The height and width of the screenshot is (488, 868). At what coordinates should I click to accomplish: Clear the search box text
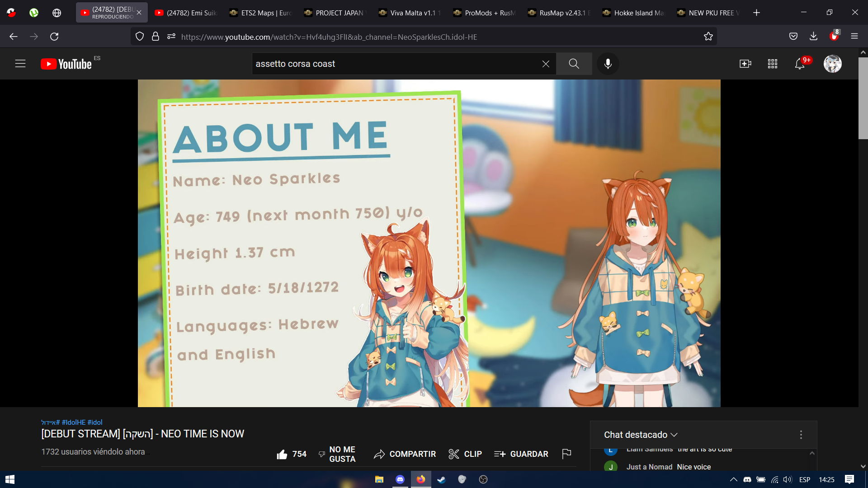tap(546, 64)
